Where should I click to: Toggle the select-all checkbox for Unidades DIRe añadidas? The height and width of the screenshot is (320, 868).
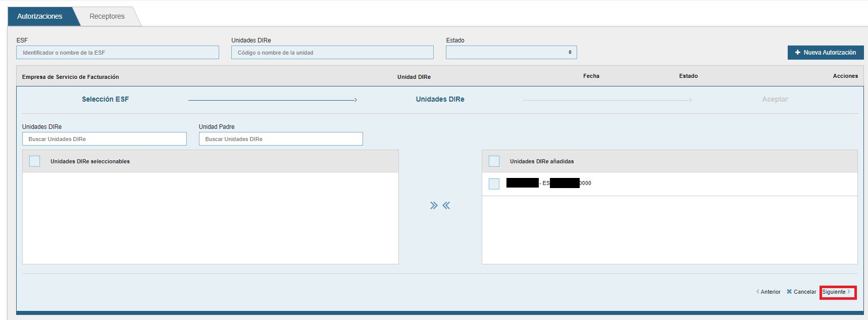coord(494,161)
